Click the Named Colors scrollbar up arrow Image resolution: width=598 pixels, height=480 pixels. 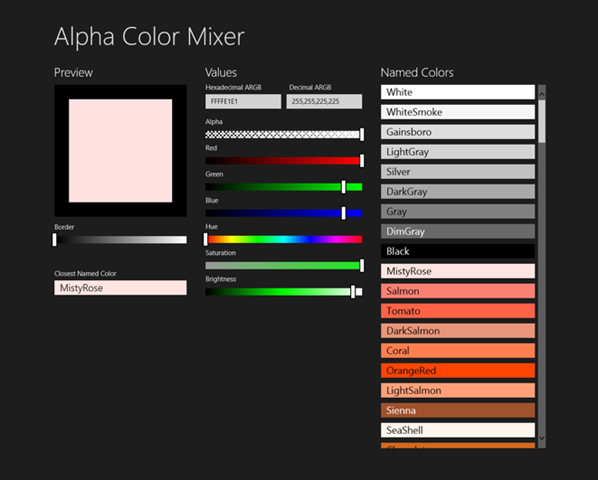coord(542,93)
